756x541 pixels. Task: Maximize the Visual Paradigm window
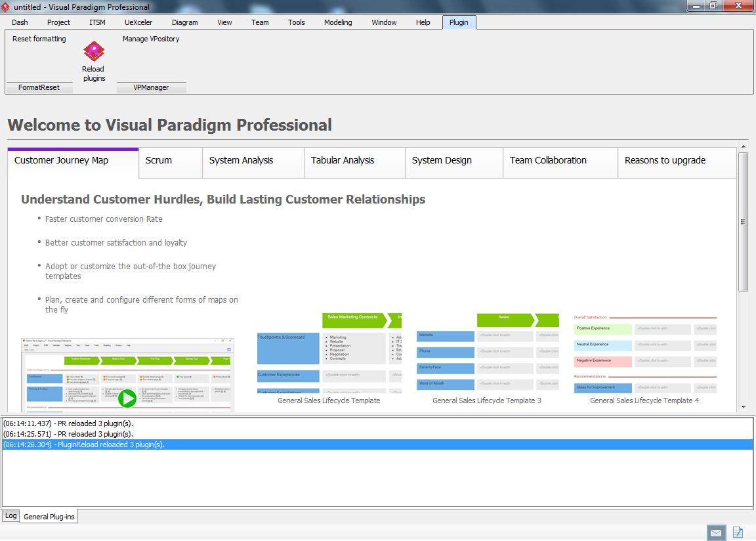pos(713,6)
